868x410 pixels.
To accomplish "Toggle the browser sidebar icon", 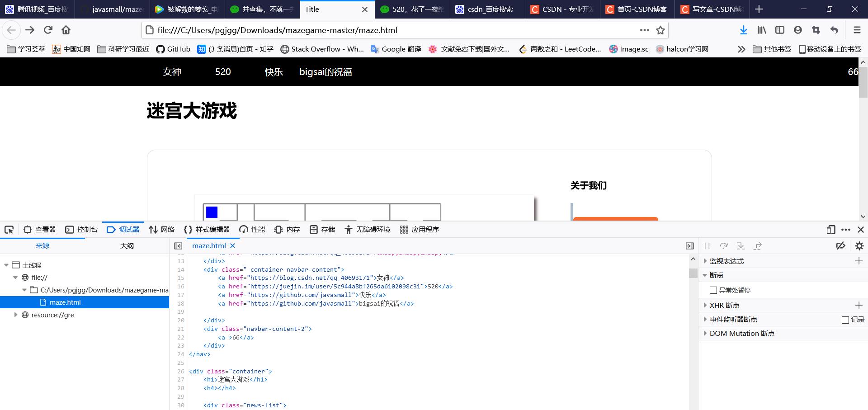I will tap(780, 30).
